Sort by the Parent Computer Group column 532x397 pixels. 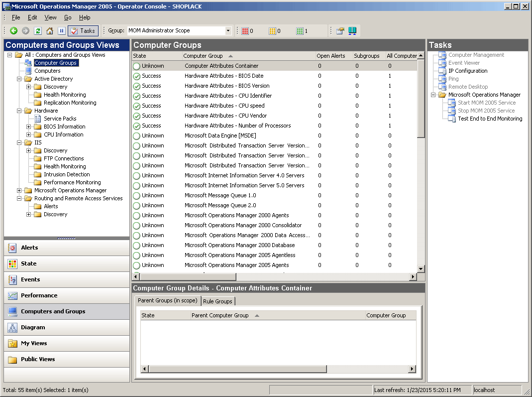click(278, 315)
